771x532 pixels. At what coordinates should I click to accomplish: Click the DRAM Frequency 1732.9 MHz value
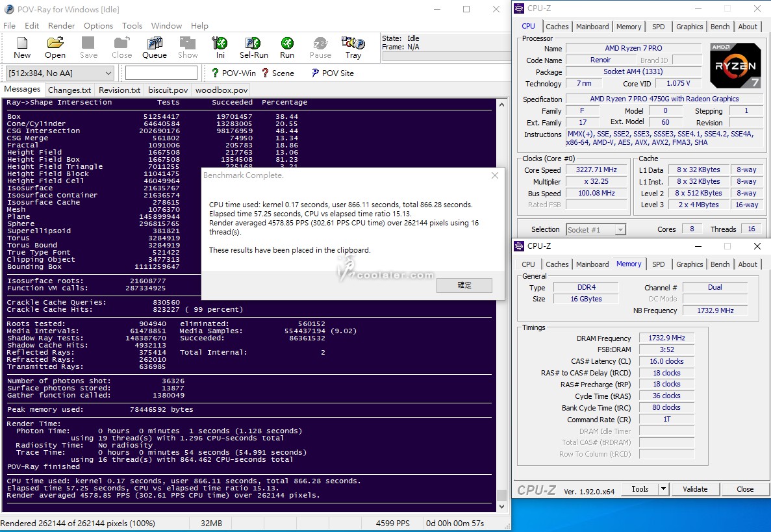click(x=666, y=338)
